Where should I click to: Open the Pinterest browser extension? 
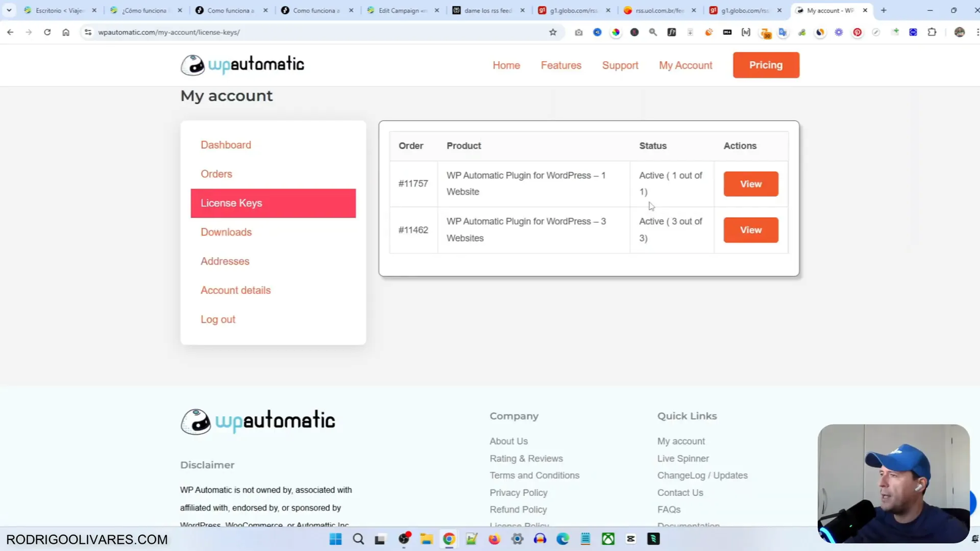coord(858,32)
